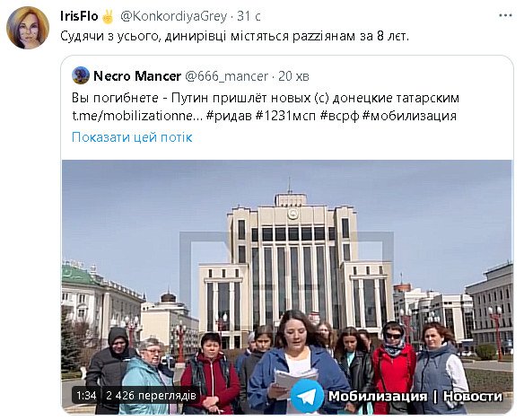Image resolution: width=524 pixels, height=420 pixels.
Task: Open Necro Mancer's small avatar
Action: (x=81, y=75)
